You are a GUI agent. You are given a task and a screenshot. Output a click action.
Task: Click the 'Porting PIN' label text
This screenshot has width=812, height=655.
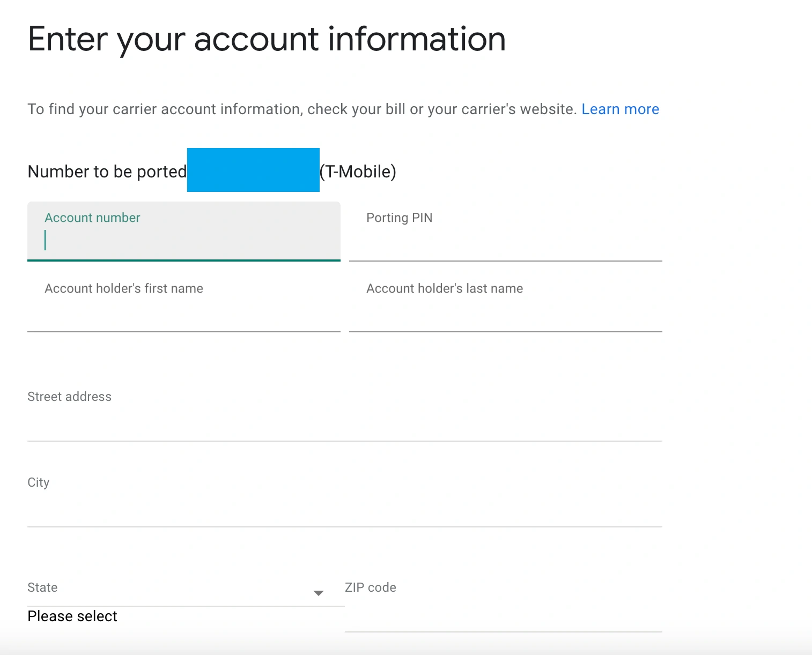tap(399, 218)
